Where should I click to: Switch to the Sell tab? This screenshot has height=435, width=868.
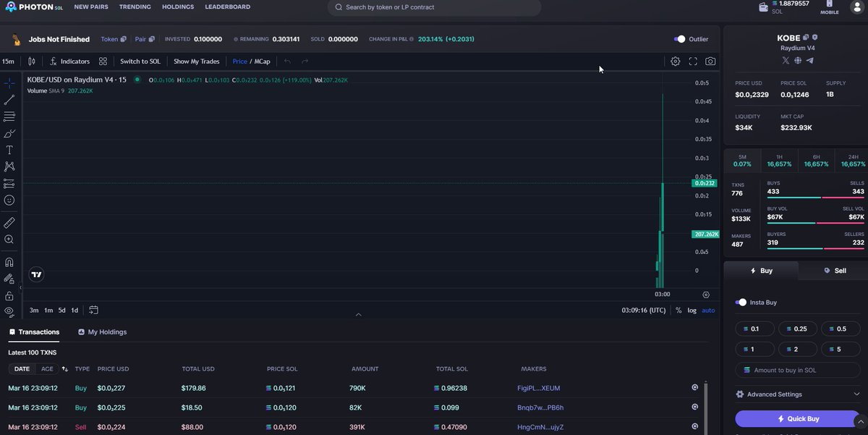[834, 271]
